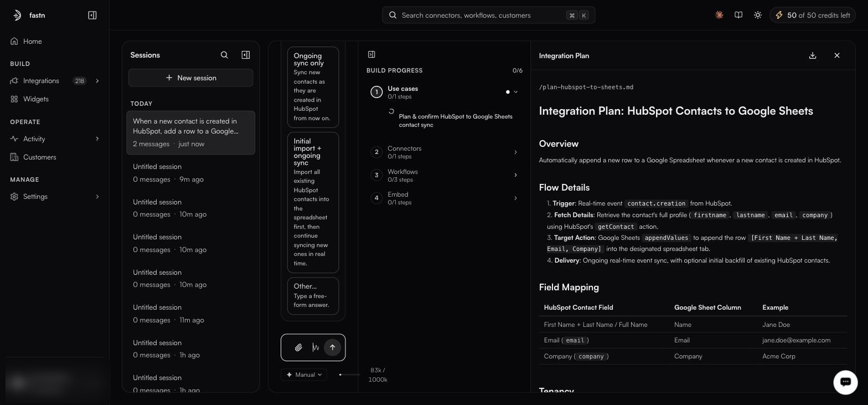868x405 pixels.
Task: Download the Integration Plan
Action: pos(813,55)
